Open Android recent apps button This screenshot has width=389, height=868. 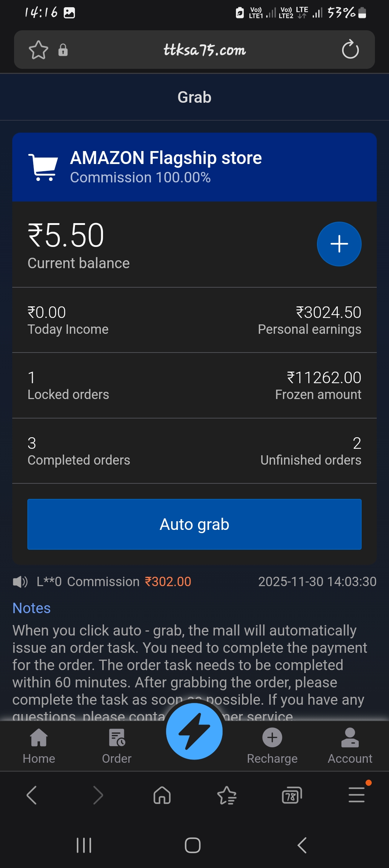point(84,845)
